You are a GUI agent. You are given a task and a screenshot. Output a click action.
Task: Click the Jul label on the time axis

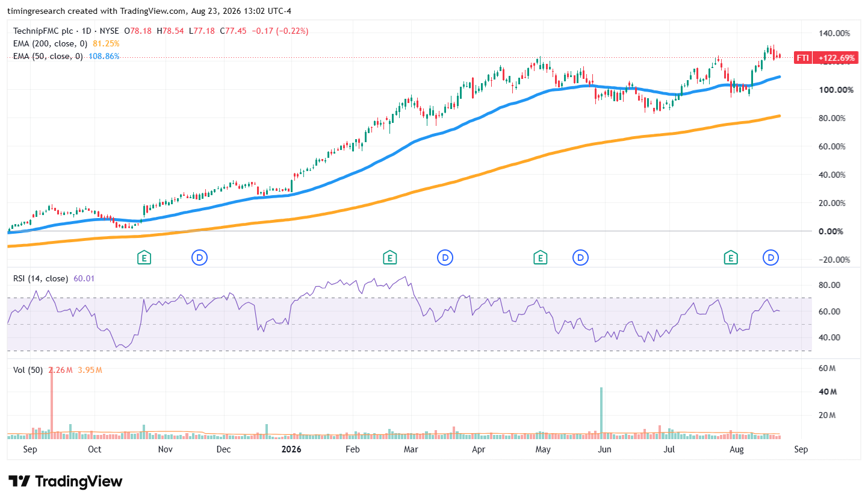pos(669,449)
